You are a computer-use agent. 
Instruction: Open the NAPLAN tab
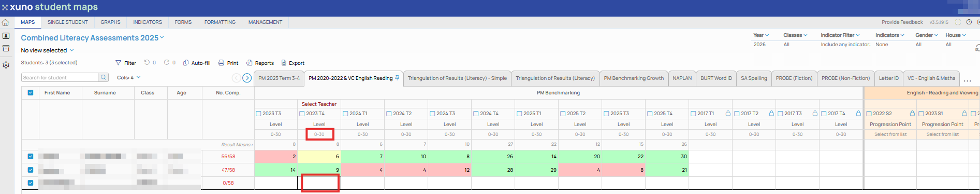[682, 78]
